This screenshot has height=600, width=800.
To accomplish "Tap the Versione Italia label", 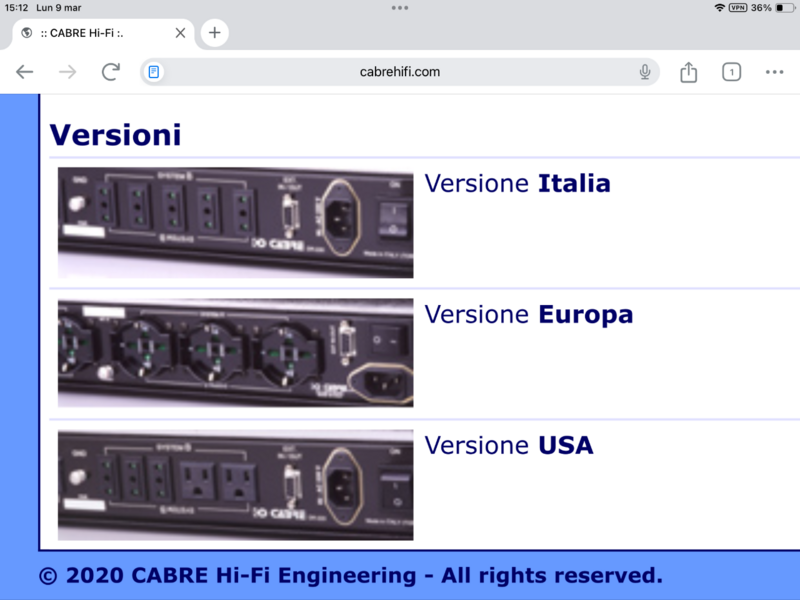I will click(517, 184).
